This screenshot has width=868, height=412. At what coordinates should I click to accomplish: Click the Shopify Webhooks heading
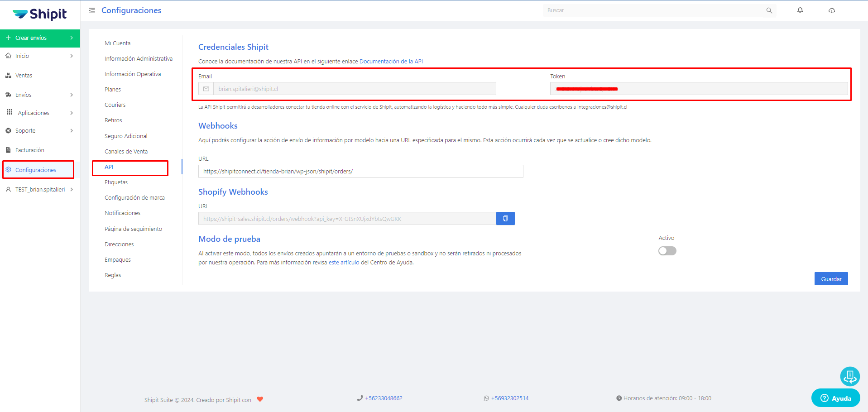(x=233, y=192)
